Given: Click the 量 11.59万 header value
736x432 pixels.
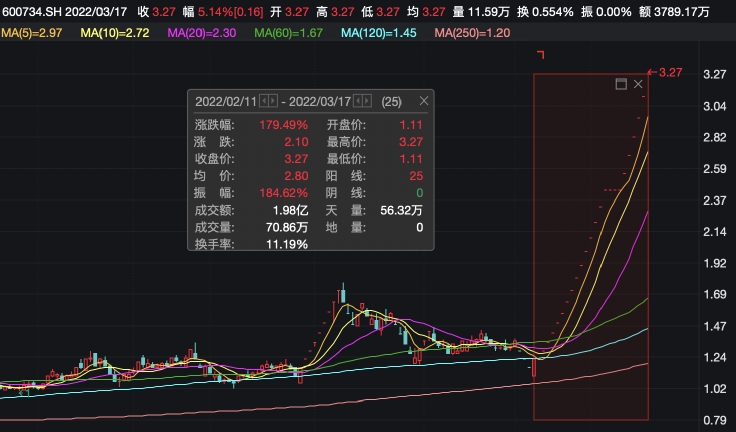Looking at the screenshot, I should pyautogui.click(x=481, y=12).
